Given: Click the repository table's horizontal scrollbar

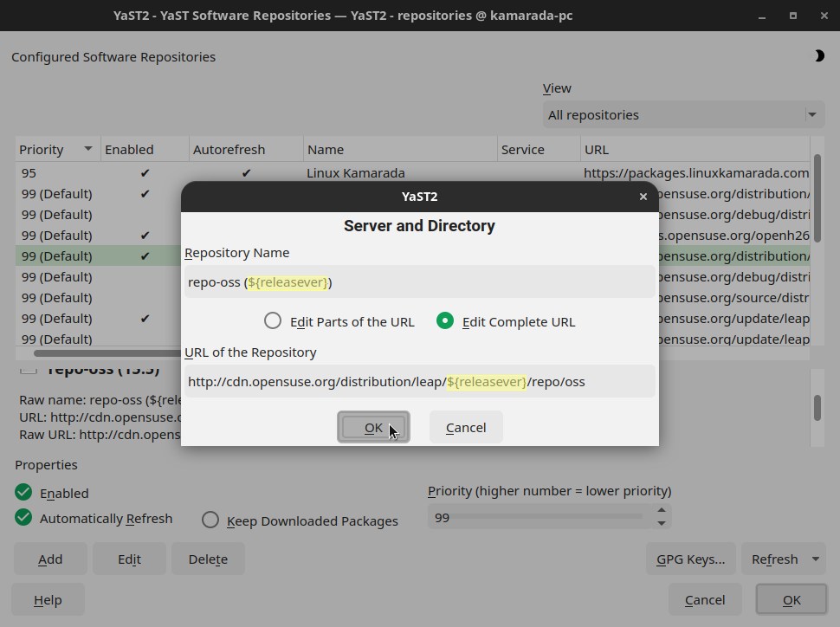Looking at the screenshot, I should tap(107, 353).
